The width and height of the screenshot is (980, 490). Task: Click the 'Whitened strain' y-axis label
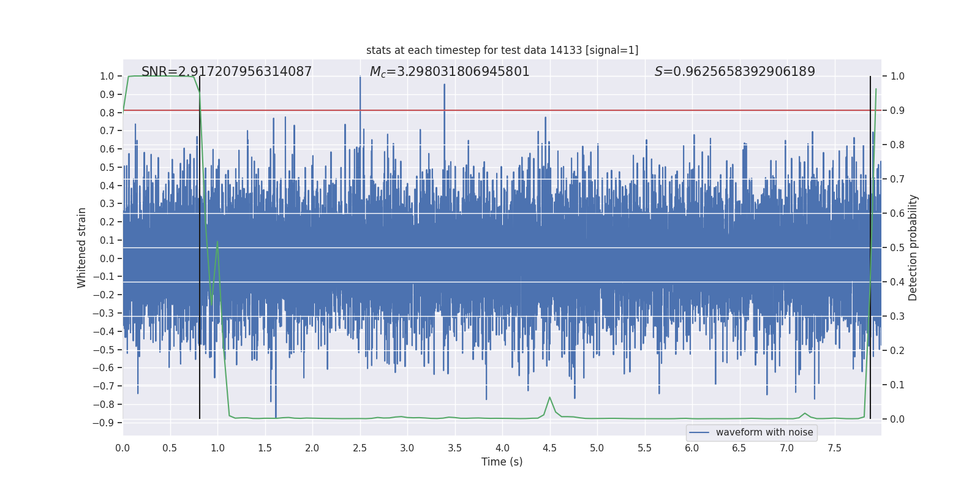82,247
